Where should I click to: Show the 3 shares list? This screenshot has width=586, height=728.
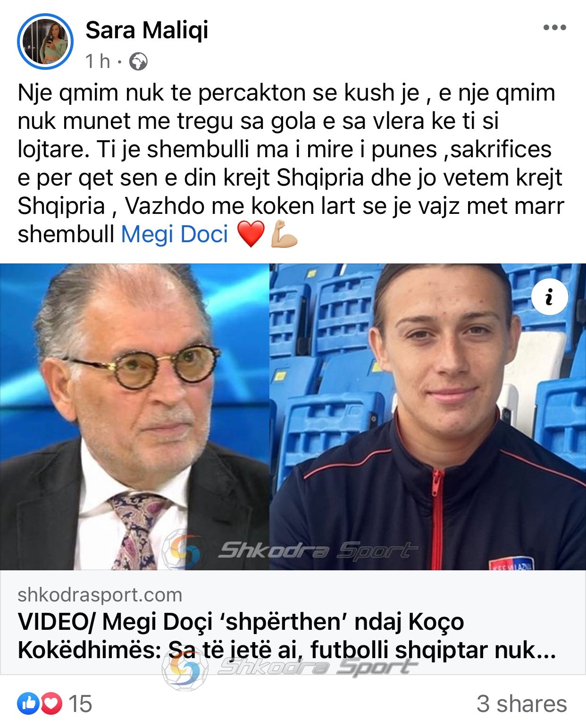click(521, 704)
